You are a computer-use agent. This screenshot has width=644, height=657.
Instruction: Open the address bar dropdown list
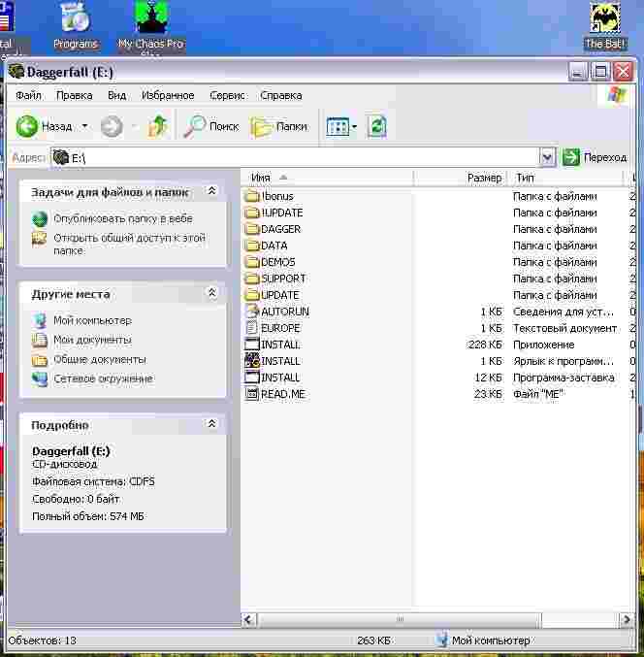tap(547, 157)
